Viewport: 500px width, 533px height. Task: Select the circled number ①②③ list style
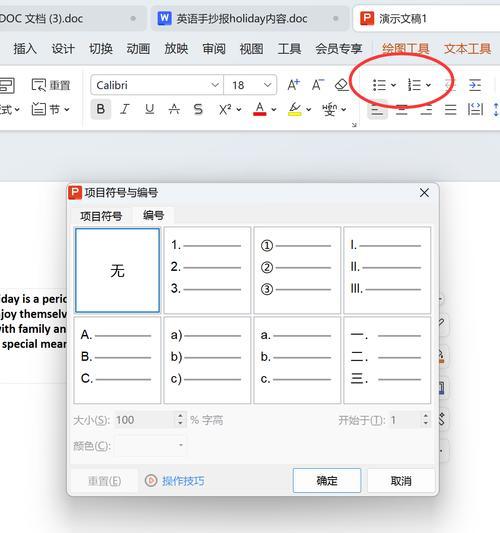tap(297, 270)
